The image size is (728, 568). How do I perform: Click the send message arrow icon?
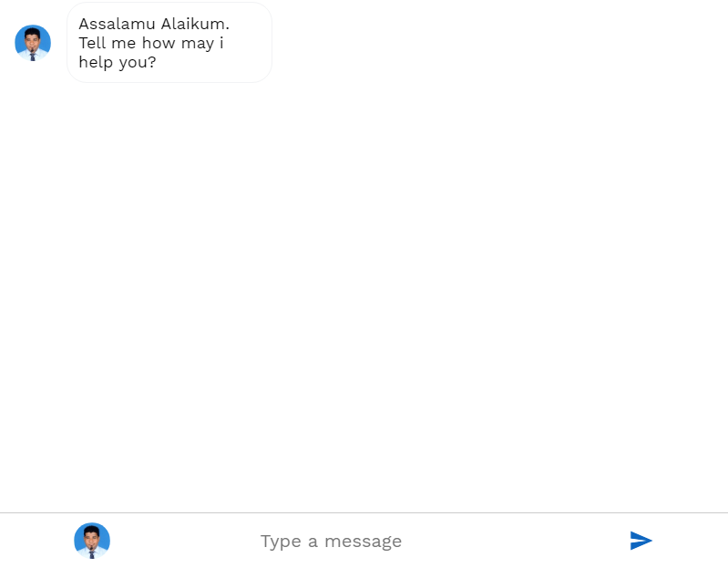[x=641, y=541]
